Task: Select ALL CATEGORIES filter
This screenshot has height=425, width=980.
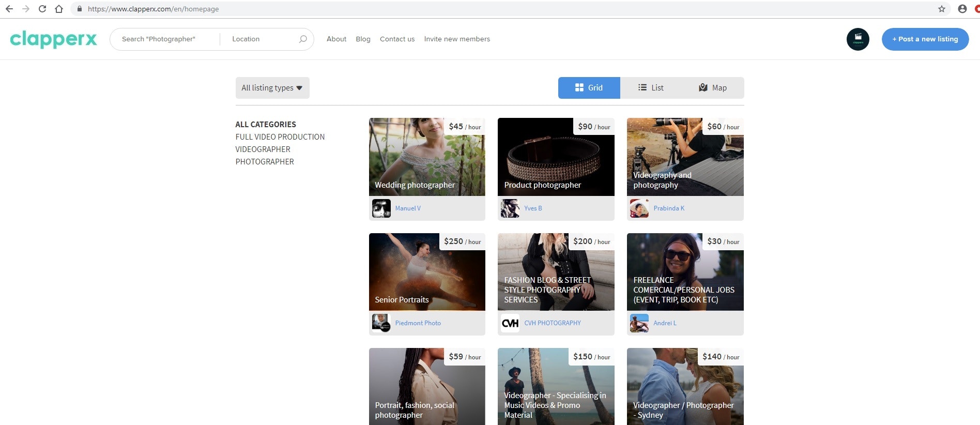Action: point(266,125)
